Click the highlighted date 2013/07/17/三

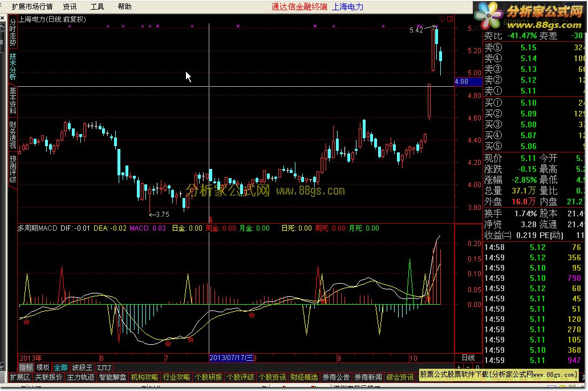[231, 357]
